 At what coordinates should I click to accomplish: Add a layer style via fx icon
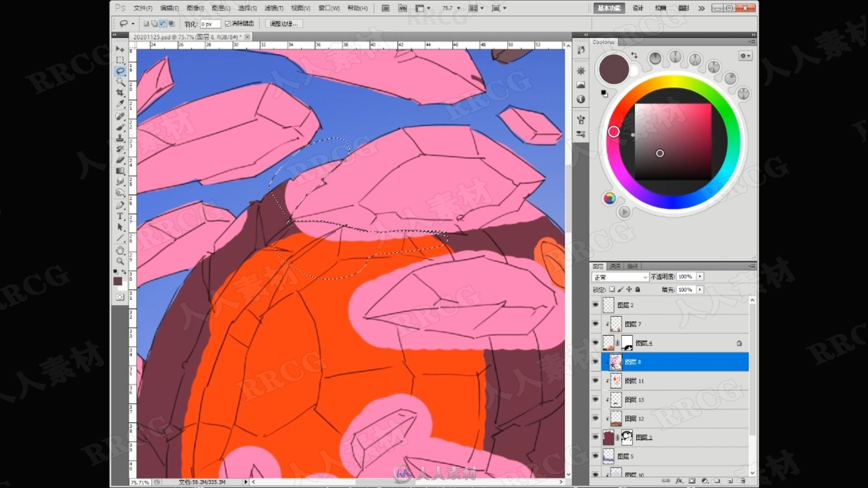point(679,481)
